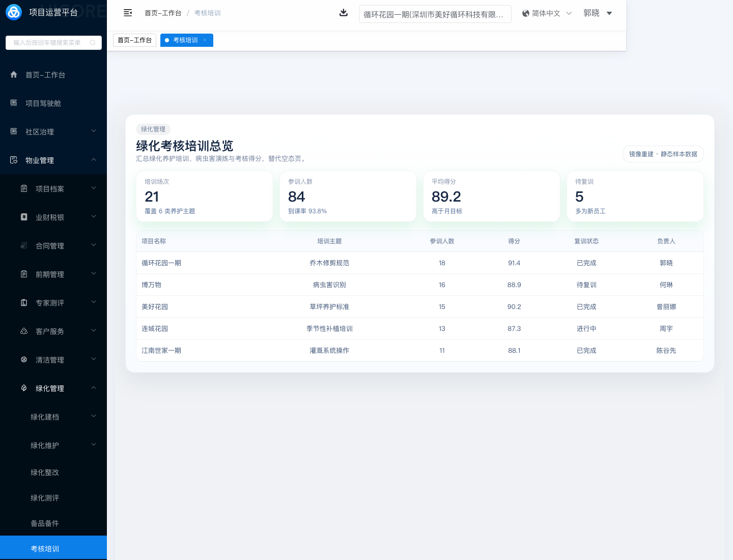Open 备品备件 menu item

(45, 523)
